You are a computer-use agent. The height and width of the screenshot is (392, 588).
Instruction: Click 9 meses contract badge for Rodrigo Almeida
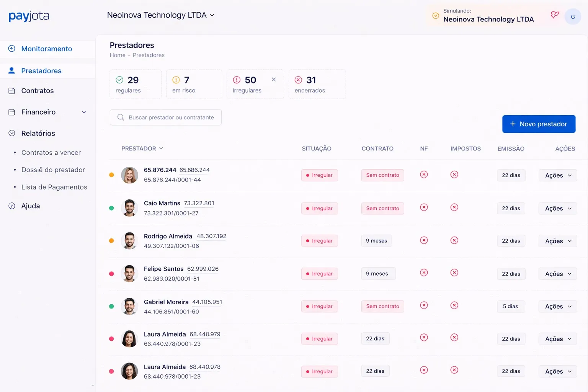point(376,241)
